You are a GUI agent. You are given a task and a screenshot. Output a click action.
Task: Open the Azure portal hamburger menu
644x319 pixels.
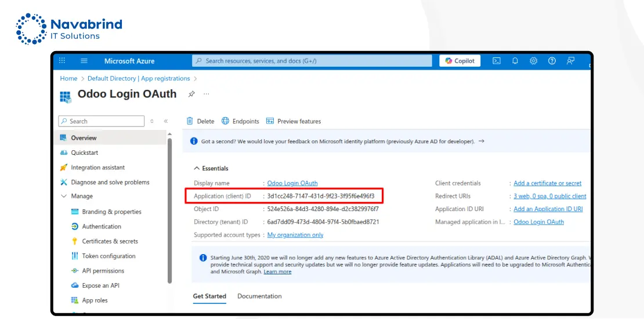84,61
